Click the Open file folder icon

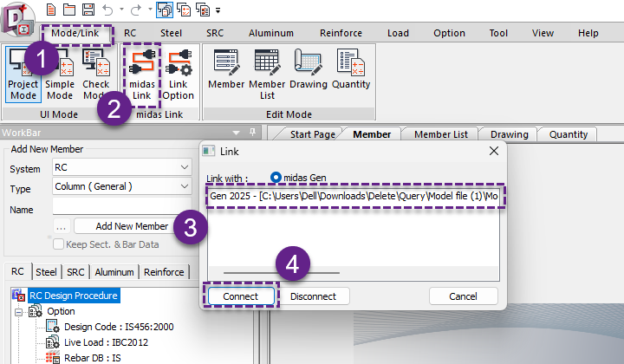point(69,10)
